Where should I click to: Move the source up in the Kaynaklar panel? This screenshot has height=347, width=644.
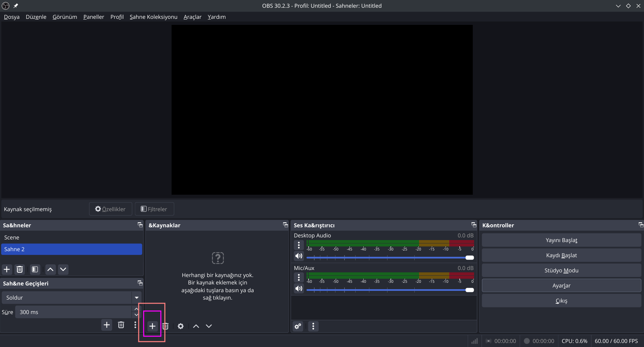pyautogui.click(x=196, y=326)
